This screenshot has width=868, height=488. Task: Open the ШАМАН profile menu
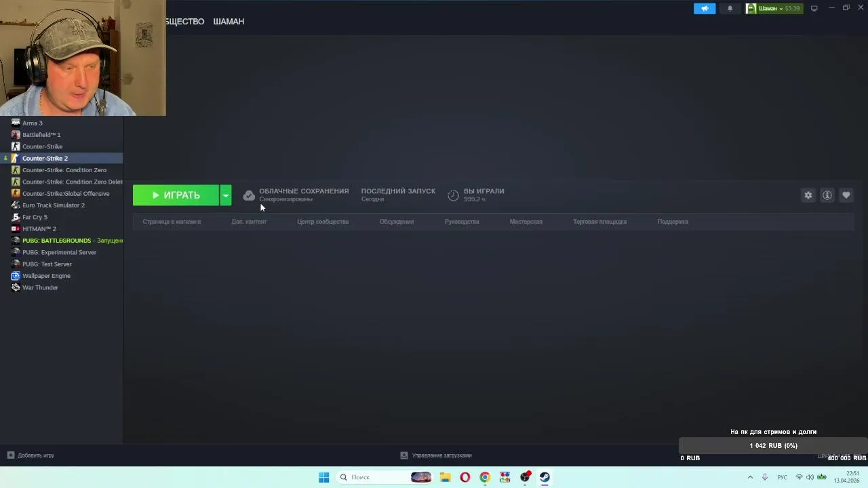click(x=229, y=21)
